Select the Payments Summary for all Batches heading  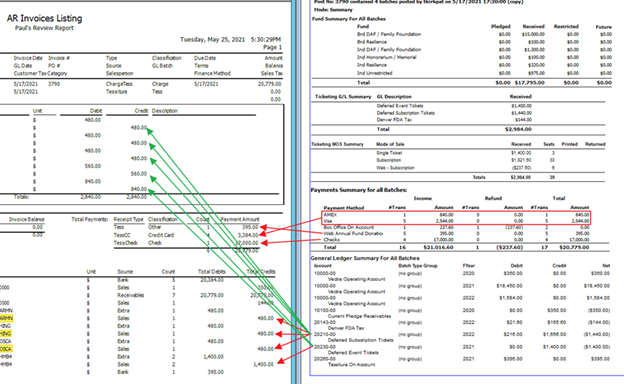(x=359, y=190)
